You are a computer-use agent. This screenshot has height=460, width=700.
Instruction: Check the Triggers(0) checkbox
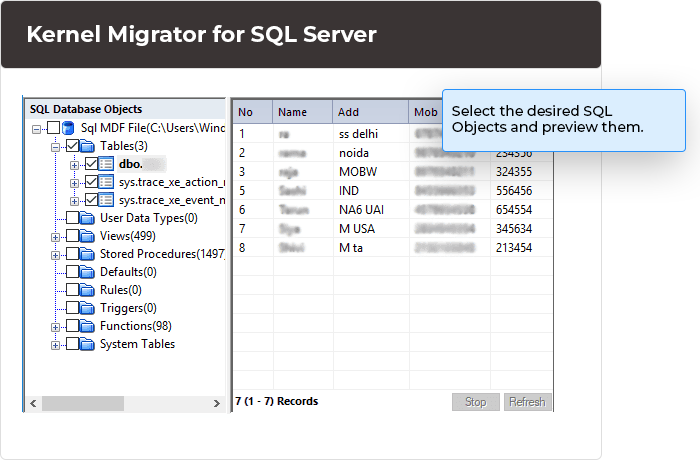[72, 307]
